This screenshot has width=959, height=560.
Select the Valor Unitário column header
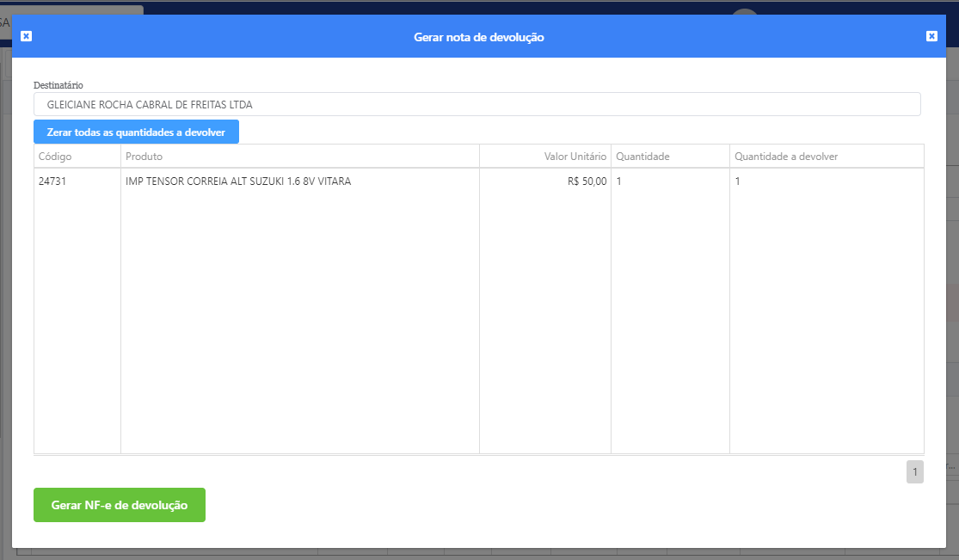point(575,157)
